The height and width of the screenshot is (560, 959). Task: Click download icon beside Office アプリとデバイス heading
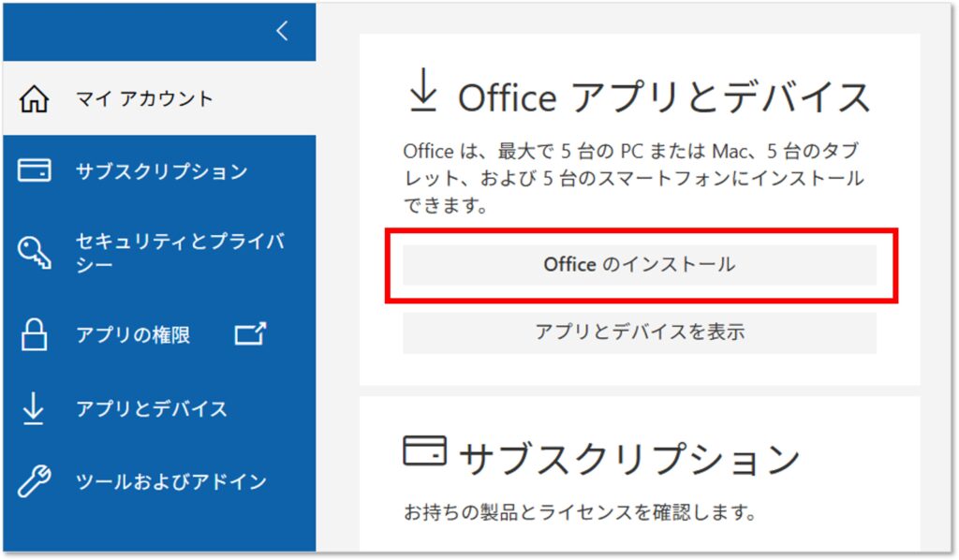tap(423, 91)
